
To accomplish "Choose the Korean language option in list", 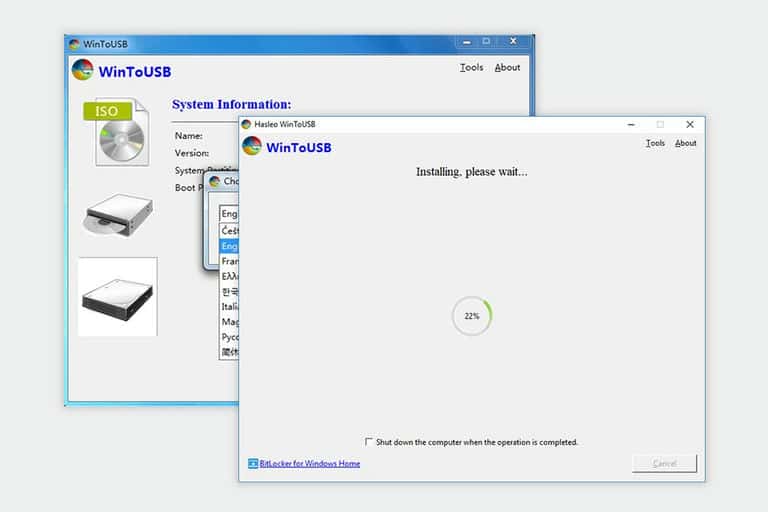I will click(229, 292).
